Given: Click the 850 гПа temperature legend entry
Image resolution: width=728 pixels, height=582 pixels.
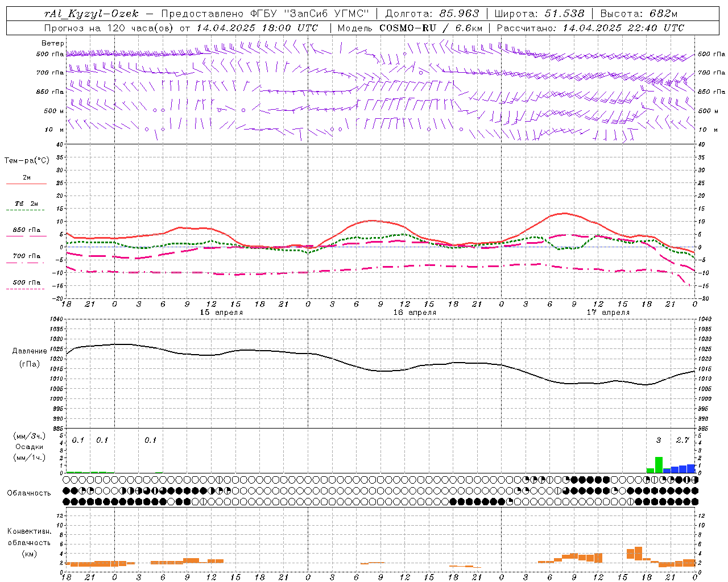Looking at the screenshot, I should coord(27,230).
